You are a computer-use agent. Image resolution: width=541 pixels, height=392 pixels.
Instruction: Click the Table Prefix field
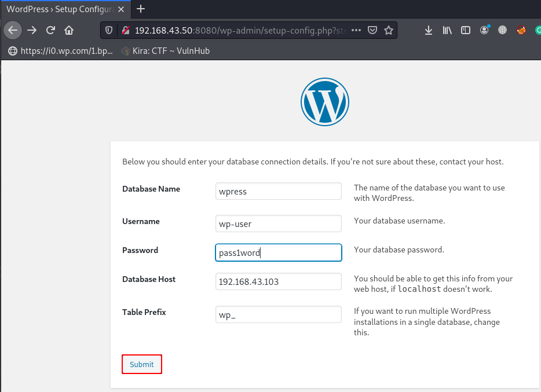point(279,314)
